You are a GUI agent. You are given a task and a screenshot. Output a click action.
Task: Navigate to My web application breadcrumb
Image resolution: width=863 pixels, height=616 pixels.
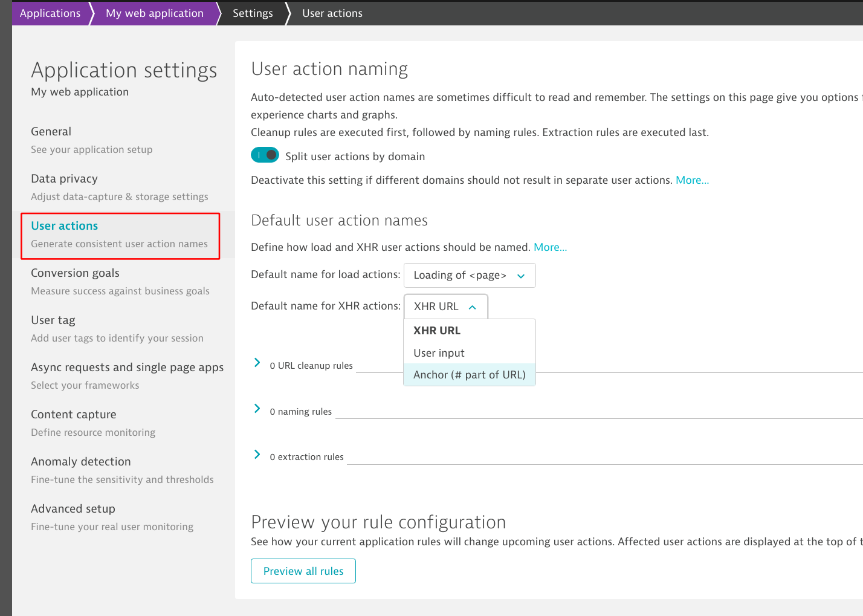pos(155,13)
